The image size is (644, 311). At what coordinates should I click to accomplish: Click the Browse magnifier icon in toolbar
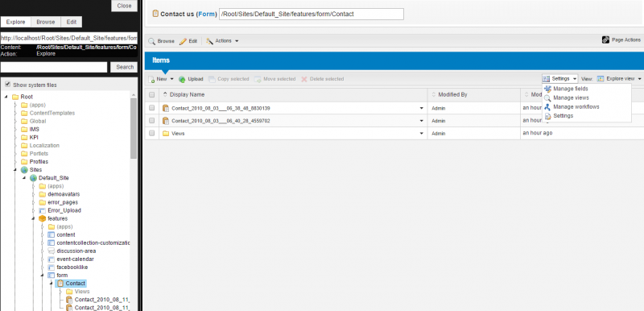point(152,41)
